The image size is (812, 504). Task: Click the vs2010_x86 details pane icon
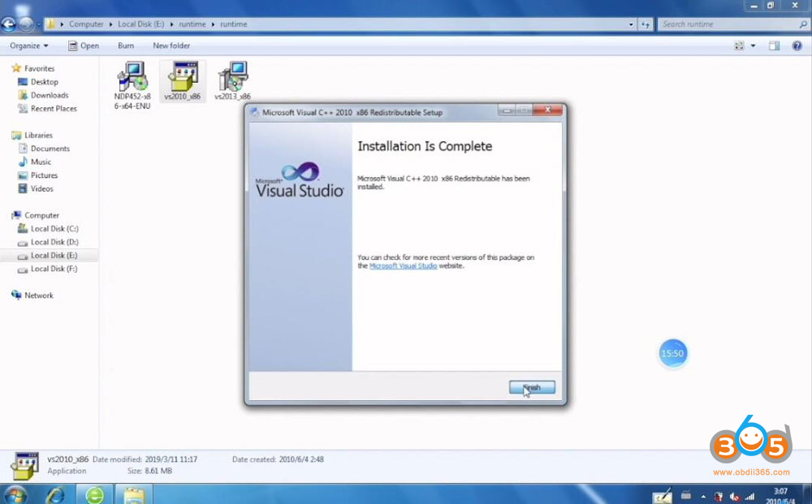point(25,465)
